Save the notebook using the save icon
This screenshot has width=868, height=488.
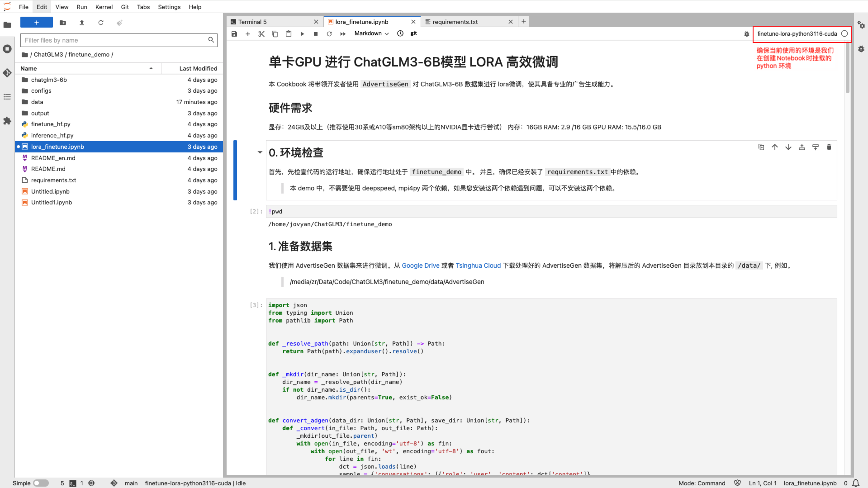(234, 33)
